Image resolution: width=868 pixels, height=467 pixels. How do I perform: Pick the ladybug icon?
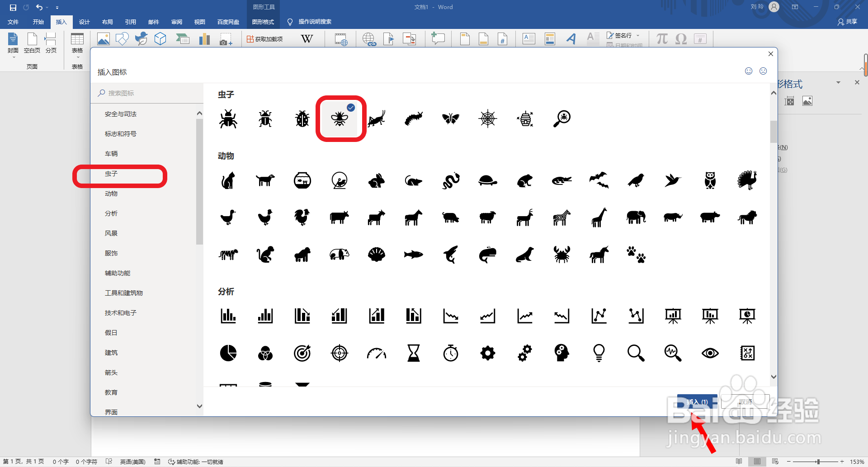coord(302,119)
